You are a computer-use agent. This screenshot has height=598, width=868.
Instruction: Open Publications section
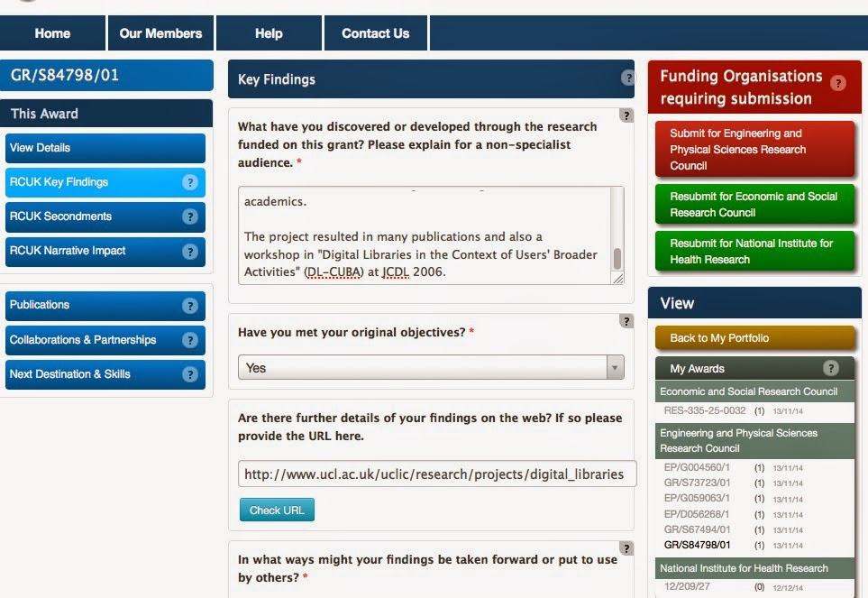(105, 306)
